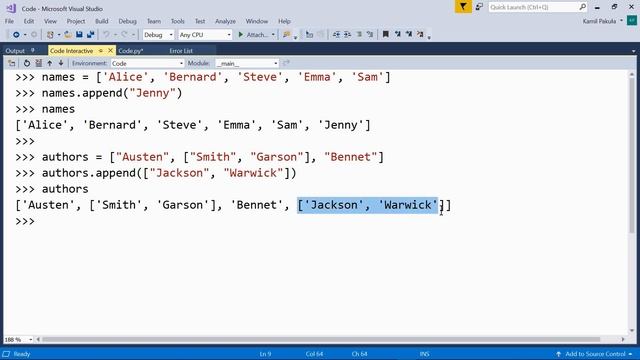
Task: Click the Find in Files toolbar icon
Action: 287,35
